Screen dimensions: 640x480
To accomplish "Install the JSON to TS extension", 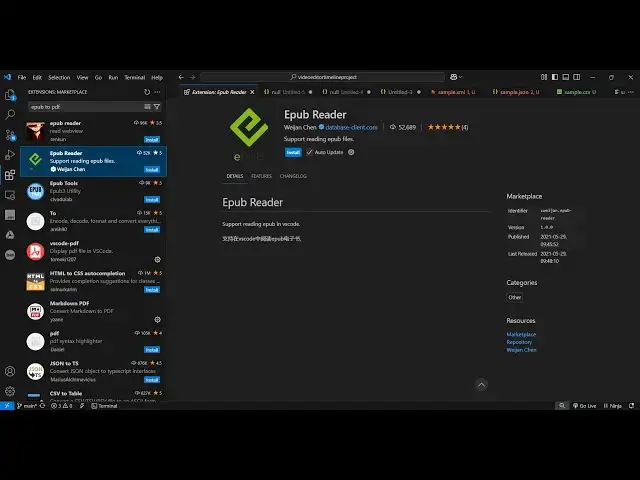I will [152, 380].
